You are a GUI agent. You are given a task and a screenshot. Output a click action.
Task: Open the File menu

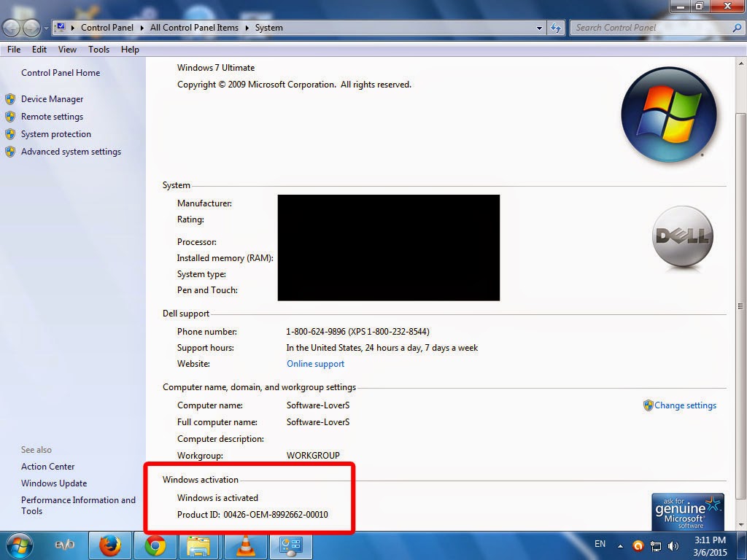(14, 49)
